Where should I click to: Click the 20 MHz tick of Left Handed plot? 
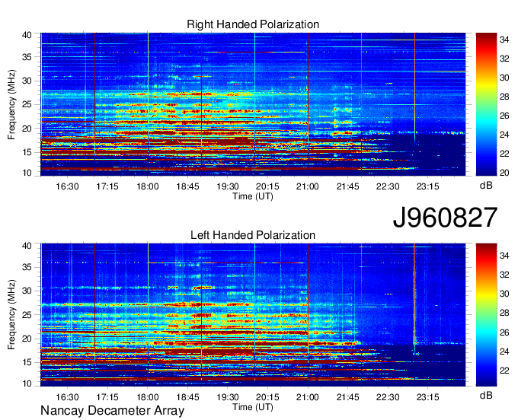click(27, 339)
